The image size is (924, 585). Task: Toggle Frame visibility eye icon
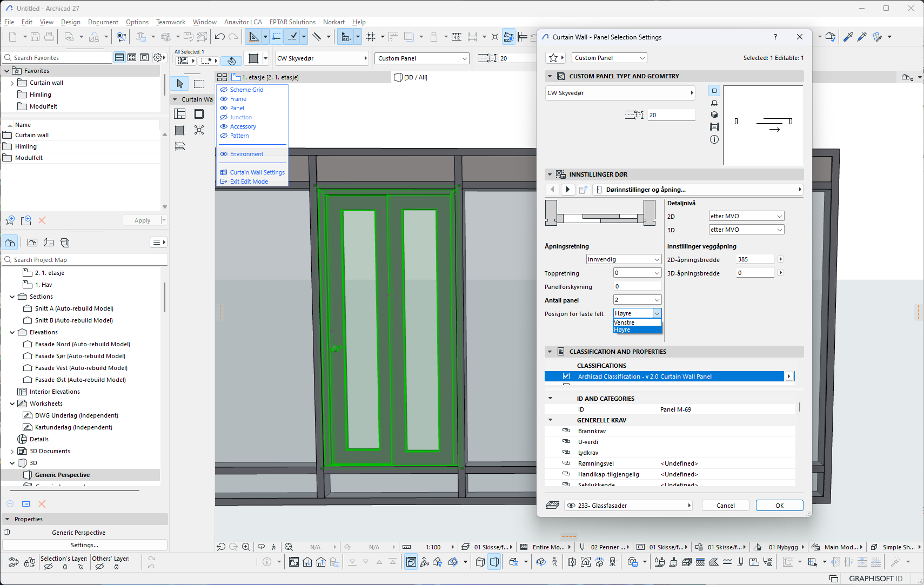tap(224, 99)
